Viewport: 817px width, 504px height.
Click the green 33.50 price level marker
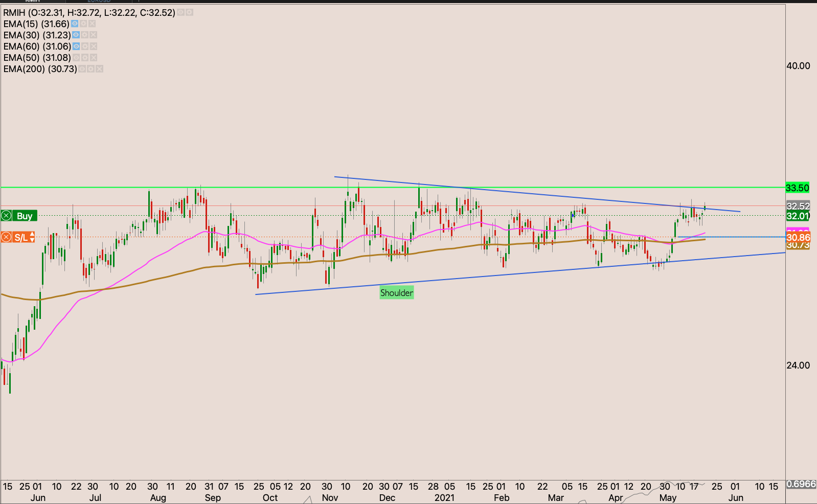797,188
